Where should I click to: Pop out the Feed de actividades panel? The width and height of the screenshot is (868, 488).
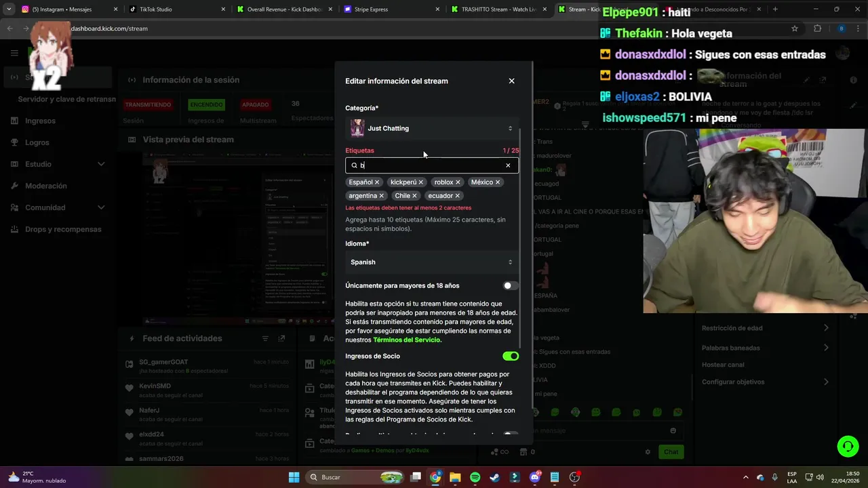pos(281,338)
